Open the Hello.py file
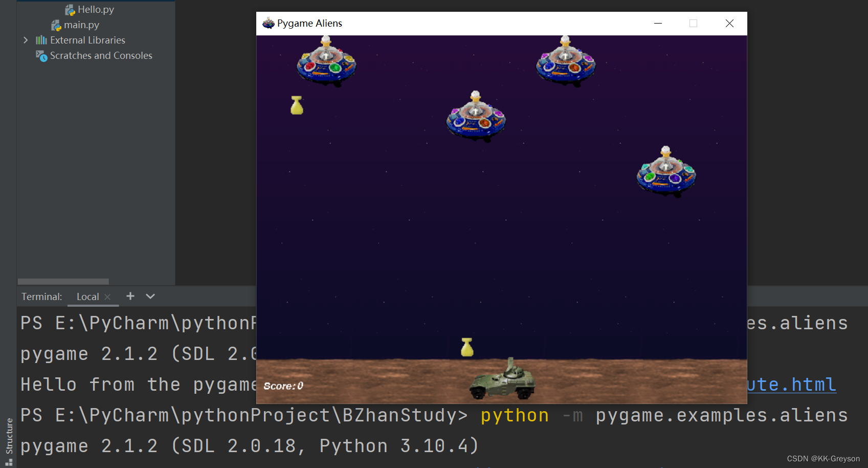This screenshot has height=468, width=868. [95, 9]
